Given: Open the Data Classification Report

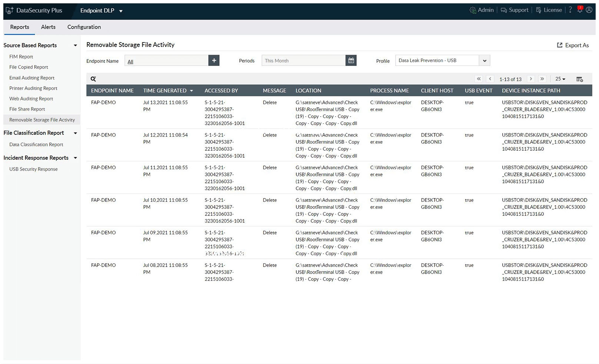Looking at the screenshot, I should 36,144.
